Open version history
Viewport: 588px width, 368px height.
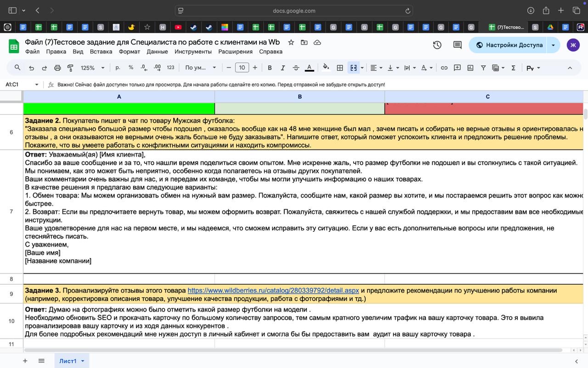coord(437,45)
